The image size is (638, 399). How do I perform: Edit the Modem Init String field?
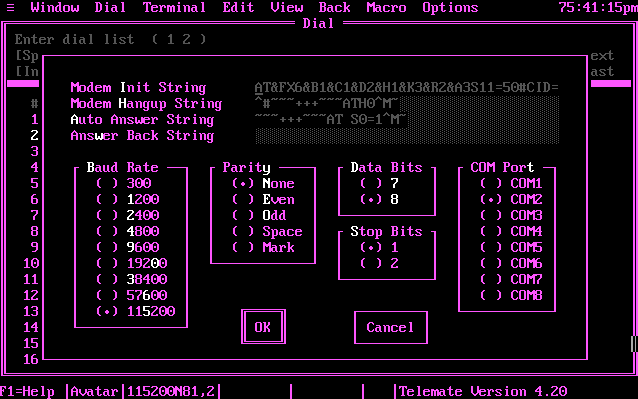tap(407, 88)
